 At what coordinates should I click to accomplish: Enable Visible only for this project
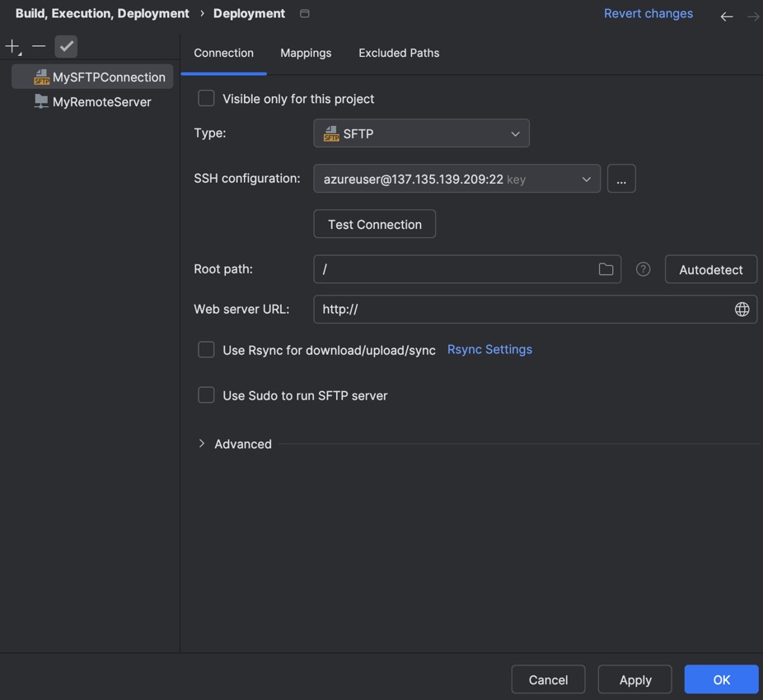click(x=206, y=98)
